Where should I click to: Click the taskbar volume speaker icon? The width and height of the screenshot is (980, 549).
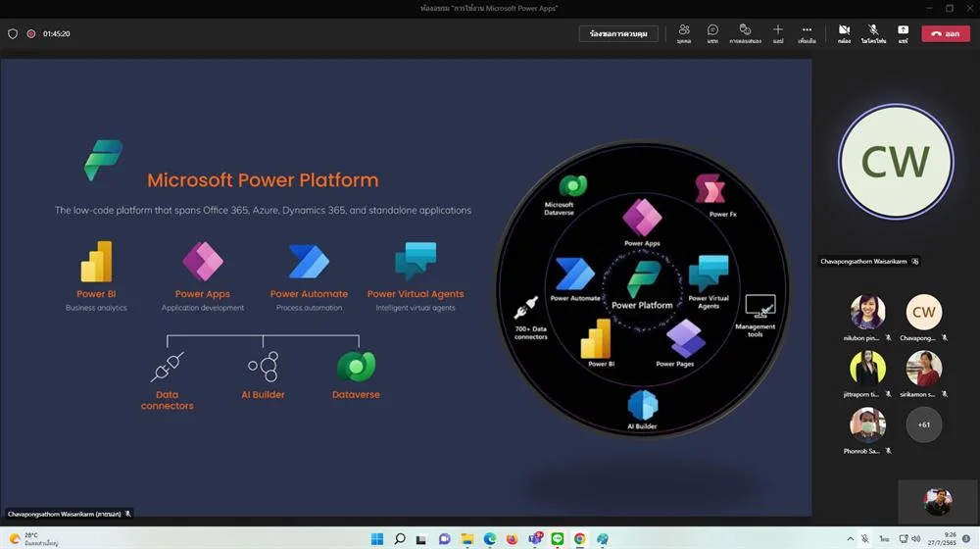(x=916, y=539)
